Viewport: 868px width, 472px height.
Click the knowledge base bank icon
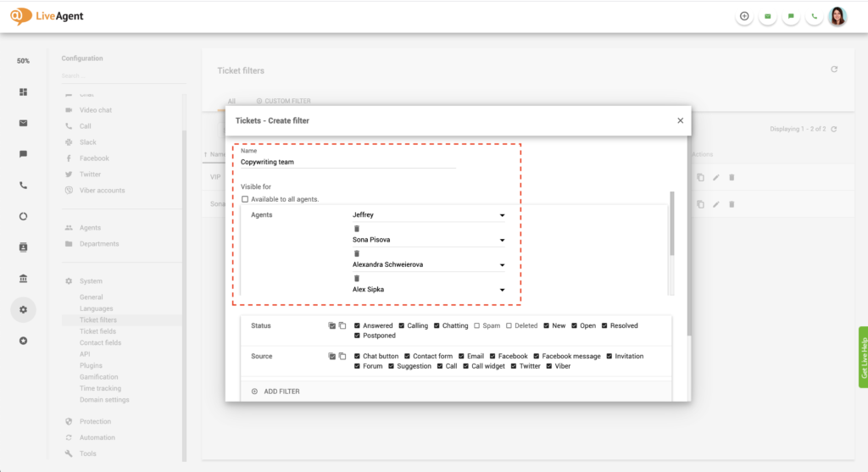pos(24,279)
